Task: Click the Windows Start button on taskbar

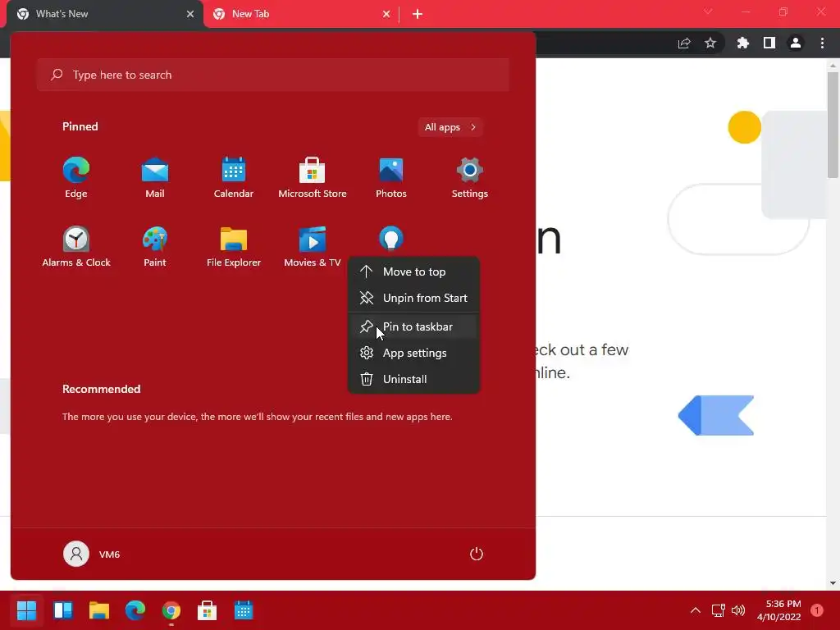Action: click(27, 610)
